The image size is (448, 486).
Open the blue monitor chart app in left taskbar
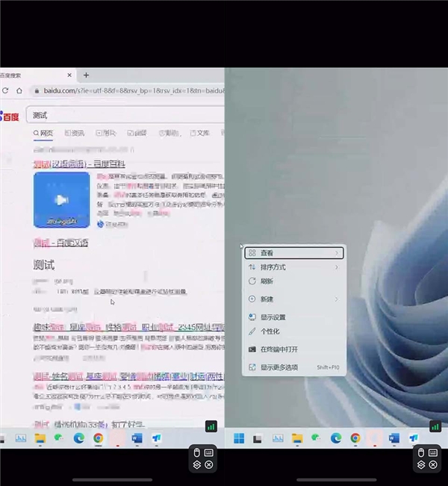tap(21, 438)
